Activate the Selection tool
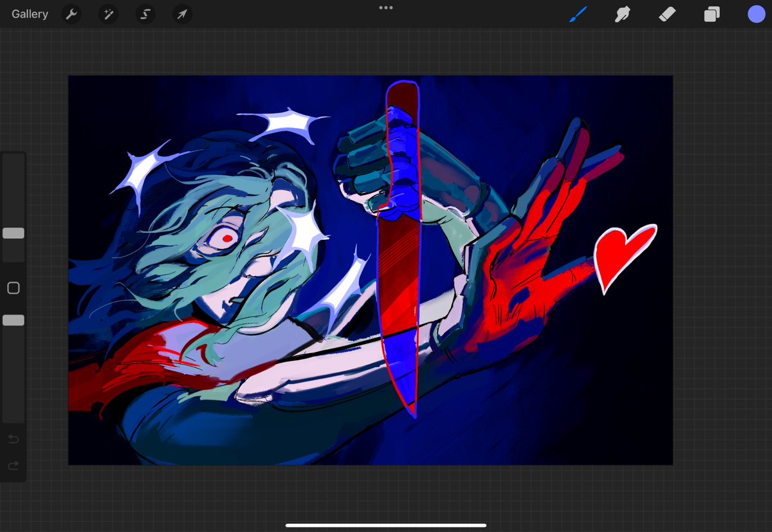 point(145,14)
